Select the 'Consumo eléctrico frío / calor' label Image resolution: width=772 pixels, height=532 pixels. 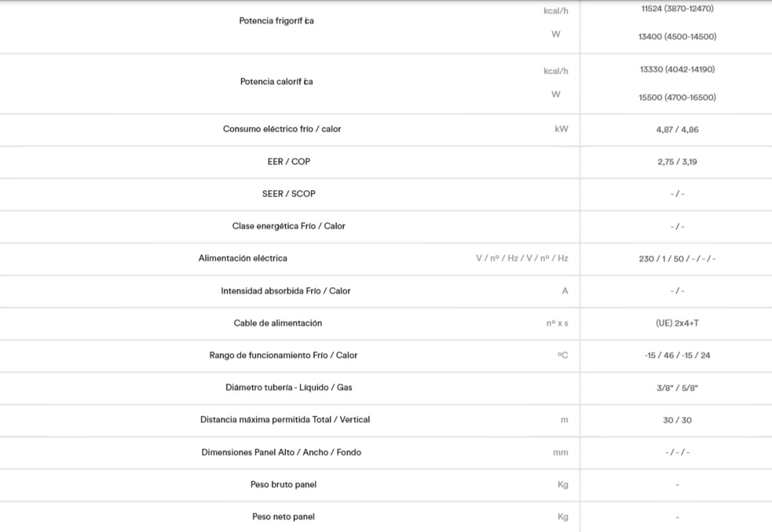(282, 129)
